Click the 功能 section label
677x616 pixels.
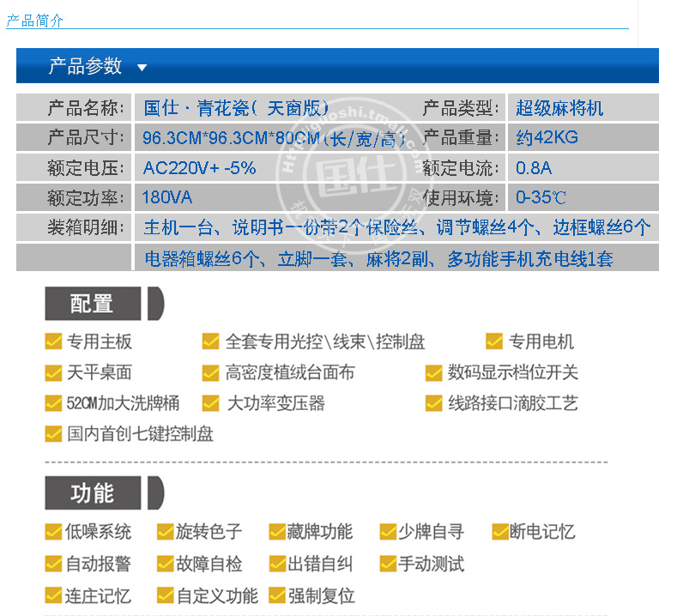pyautogui.click(x=92, y=492)
